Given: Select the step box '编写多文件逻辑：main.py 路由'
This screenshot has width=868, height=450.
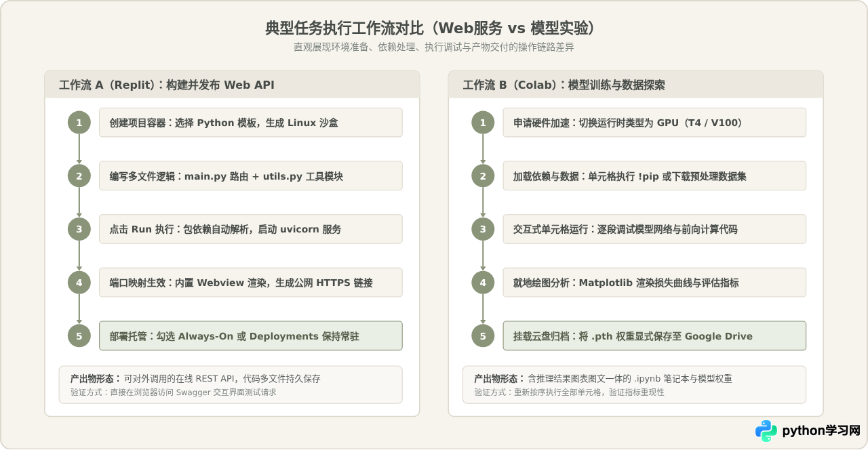Looking at the screenshot, I should point(250,176).
